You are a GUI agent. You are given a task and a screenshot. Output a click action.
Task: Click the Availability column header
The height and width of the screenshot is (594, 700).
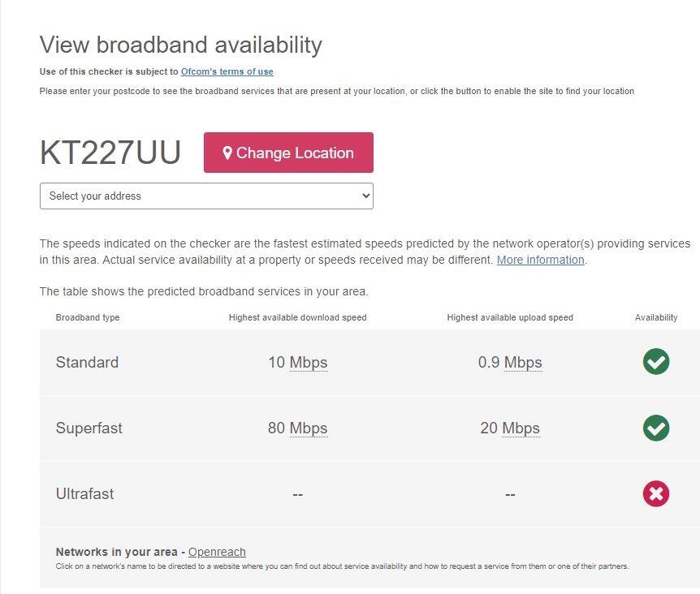pos(656,317)
